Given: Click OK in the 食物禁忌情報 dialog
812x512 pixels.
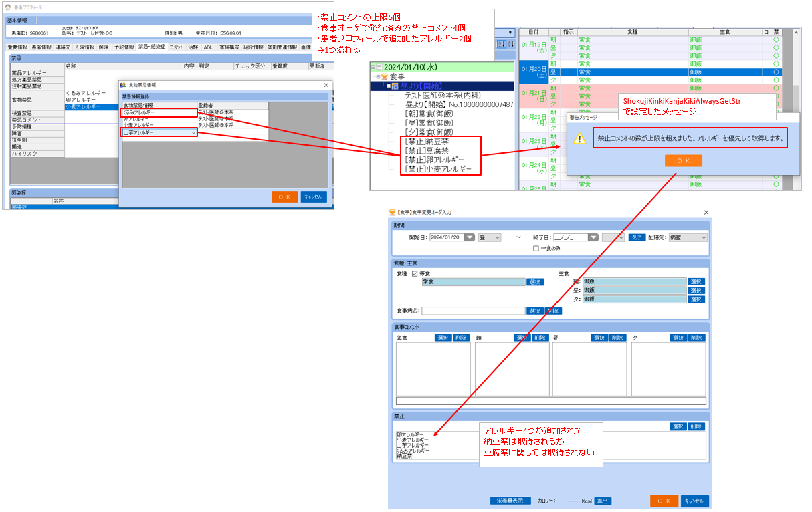Looking at the screenshot, I should click(284, 197).
